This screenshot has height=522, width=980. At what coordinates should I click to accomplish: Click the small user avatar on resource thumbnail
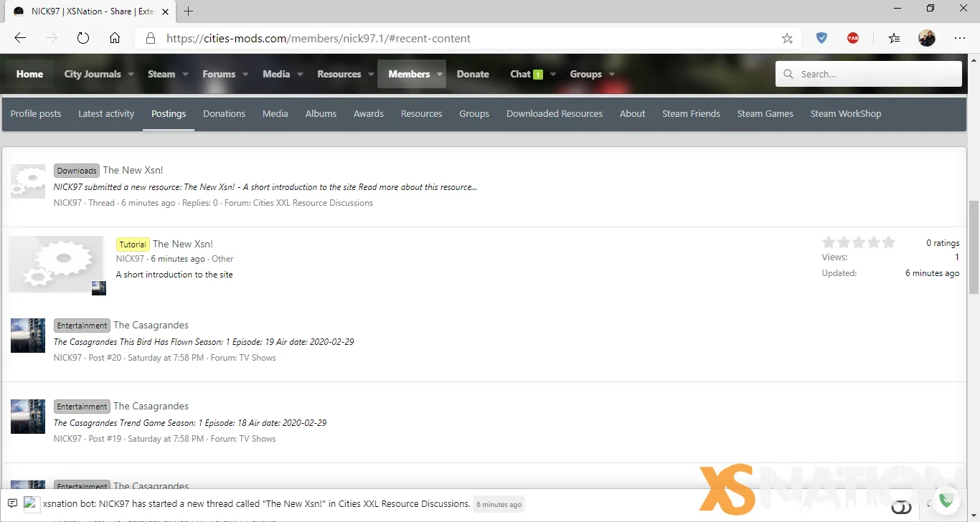[99, 288]
